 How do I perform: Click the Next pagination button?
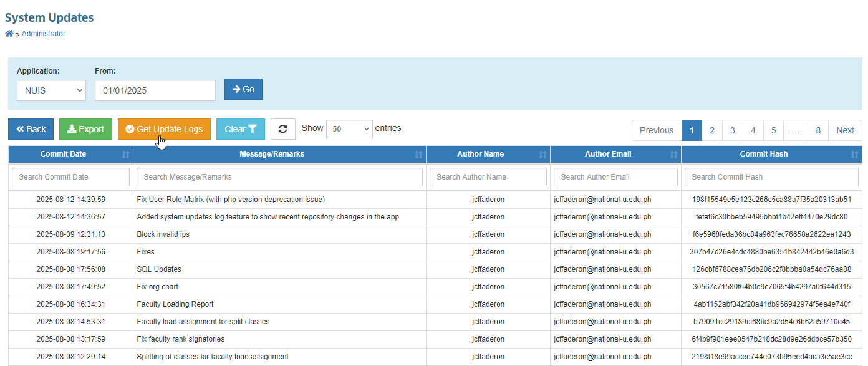point(845,130)
